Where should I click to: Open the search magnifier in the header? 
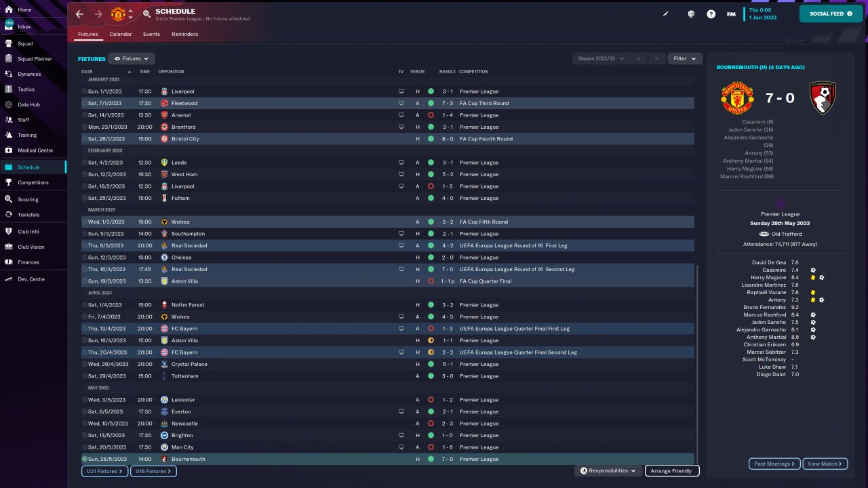147,14
